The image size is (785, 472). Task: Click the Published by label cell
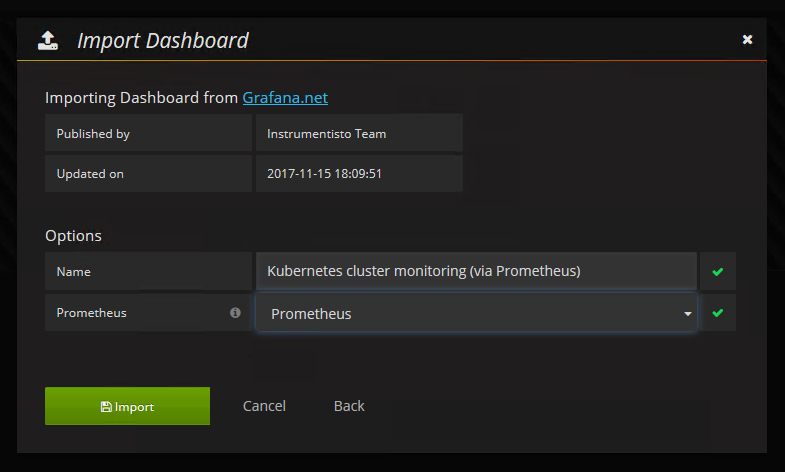(148, 134)
